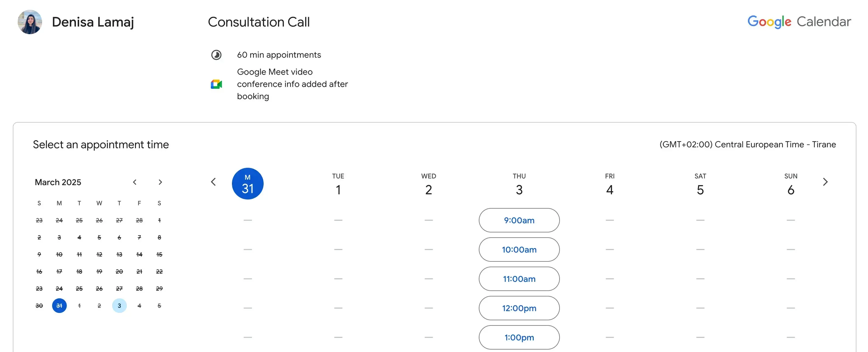Image resolution: width=868 pixels, height=352 pixels.
Task: Select March 31 in the mini calendar
Action: tap(59, 305)
